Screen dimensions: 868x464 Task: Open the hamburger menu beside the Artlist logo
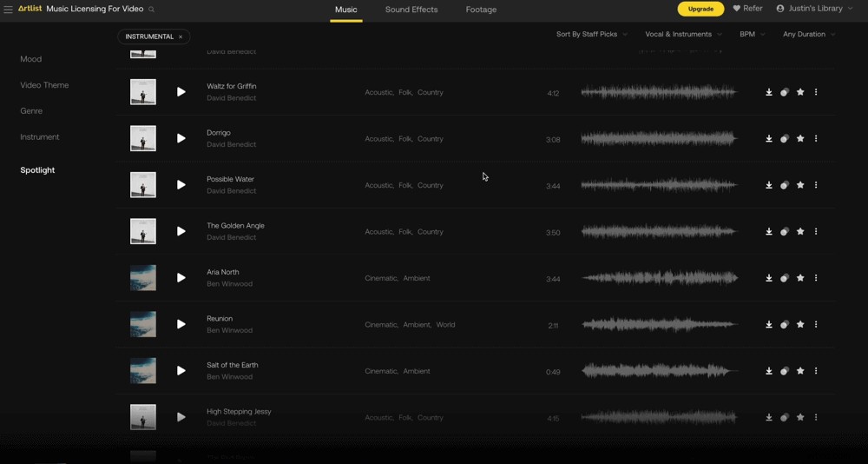[x=8, y=10]
